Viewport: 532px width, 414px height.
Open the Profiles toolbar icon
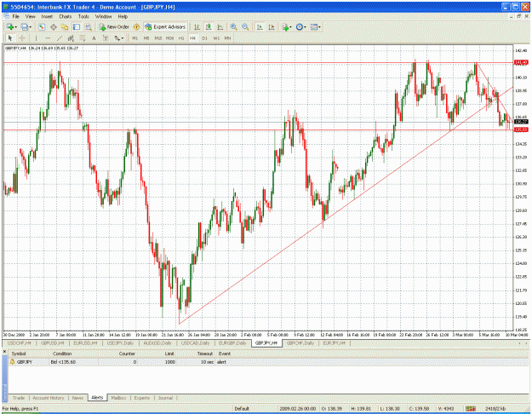tap(24, 26)
